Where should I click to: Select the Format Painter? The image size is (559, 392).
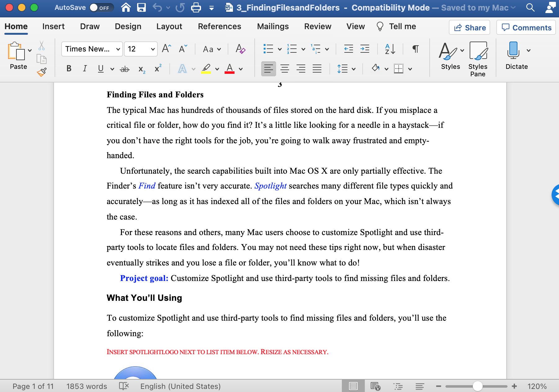point(41,71)
